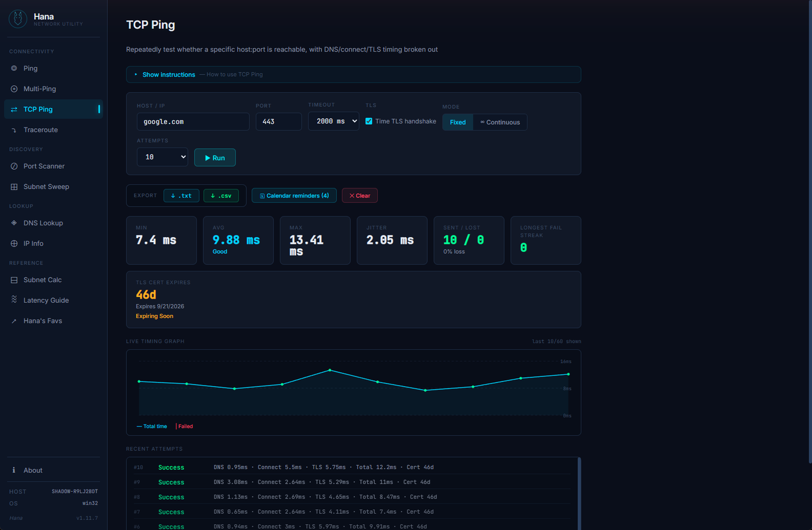This screenshot has width=812, height=530.
Task: Click the Sent / Lost 10 / 0 card
Action: 469,241
